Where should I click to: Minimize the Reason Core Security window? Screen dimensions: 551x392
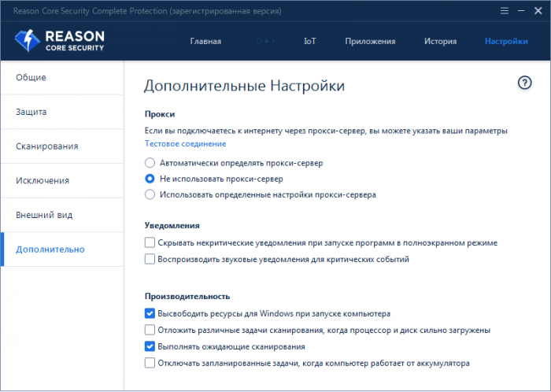click(520, 10)
